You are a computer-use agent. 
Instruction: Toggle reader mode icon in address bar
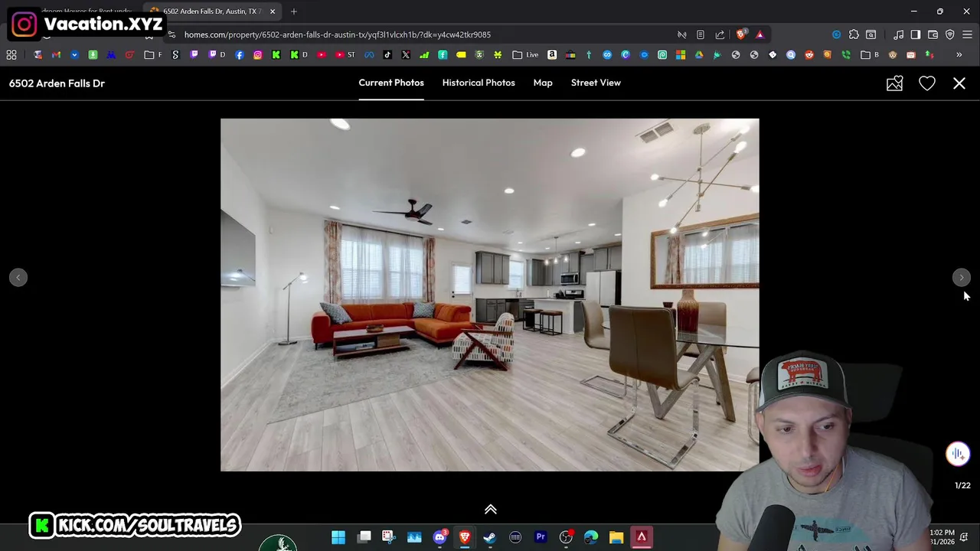point(701,34)
